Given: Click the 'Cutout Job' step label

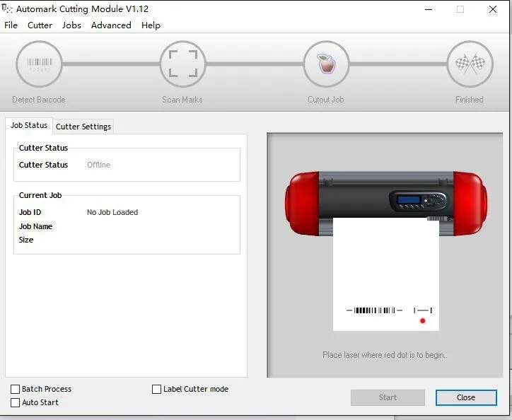Looking at the screenshot, I should [326, 100].
